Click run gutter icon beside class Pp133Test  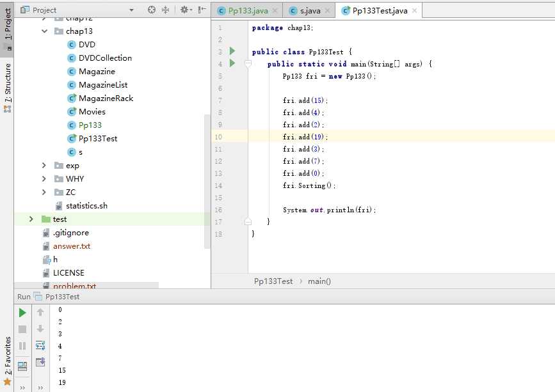click(x=232, y=51)
